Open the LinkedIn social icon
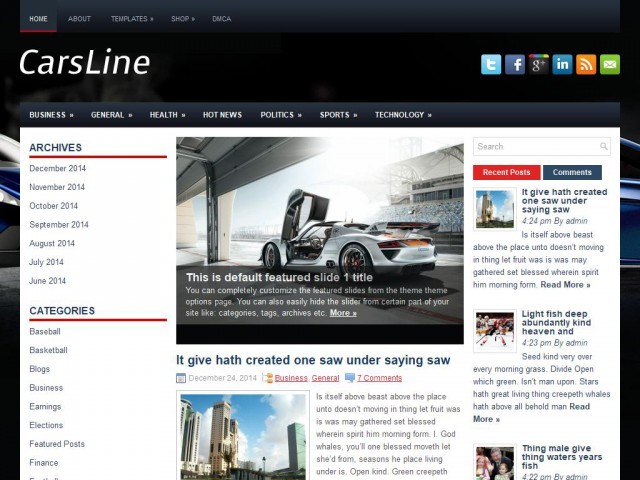This screenshot has width=640, height=480. pos(562,64)
